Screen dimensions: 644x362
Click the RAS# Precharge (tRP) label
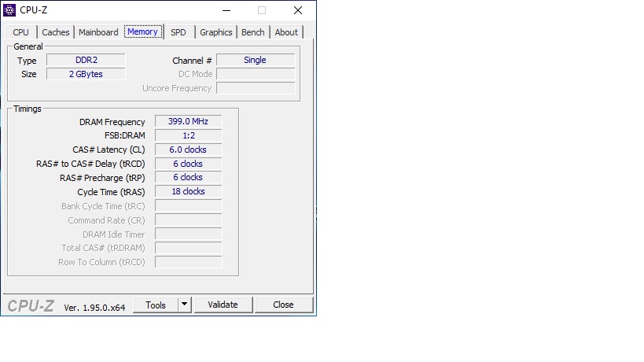coord(102,178)
